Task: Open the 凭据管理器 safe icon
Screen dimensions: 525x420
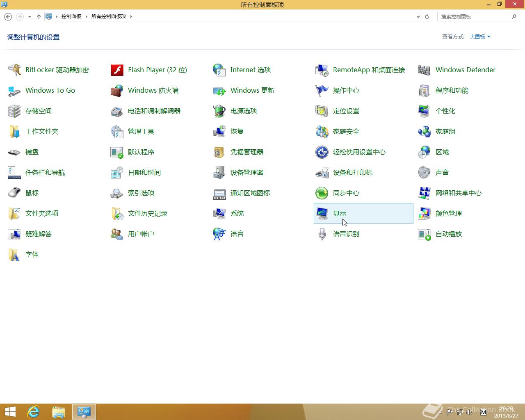Action: coord(219,152)
